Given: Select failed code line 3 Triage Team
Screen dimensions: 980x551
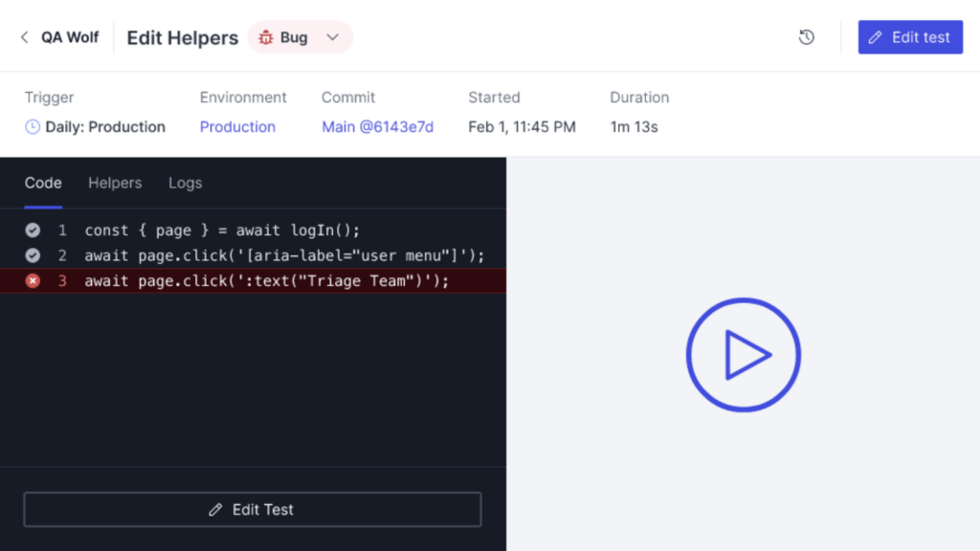Looking at the screenshot, I should coord(266,280).
